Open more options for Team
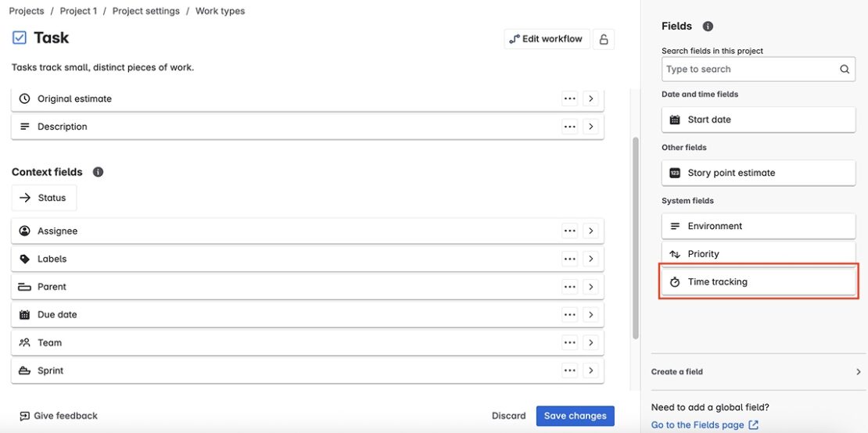 (569, 343)
